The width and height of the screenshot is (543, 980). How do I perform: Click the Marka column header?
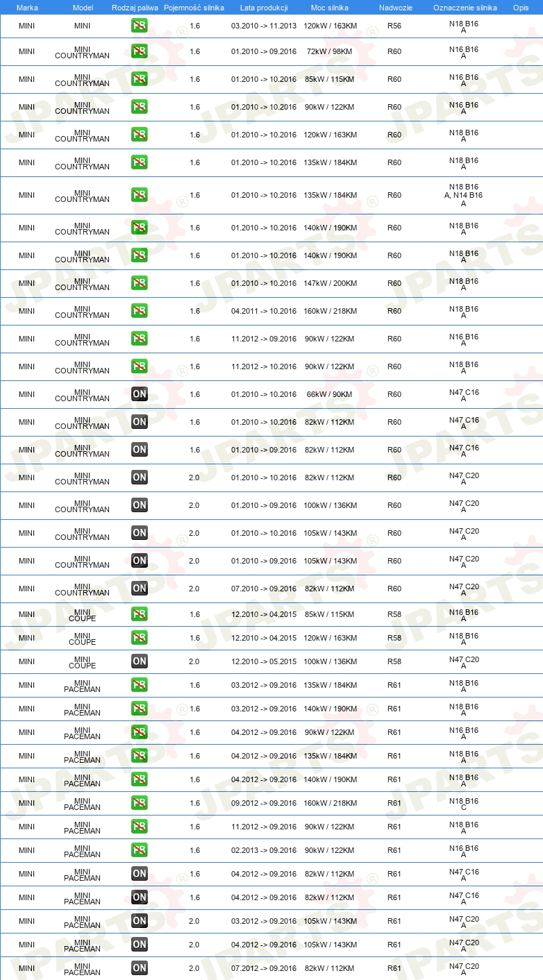pyautogui.click(x=27, y=7)
